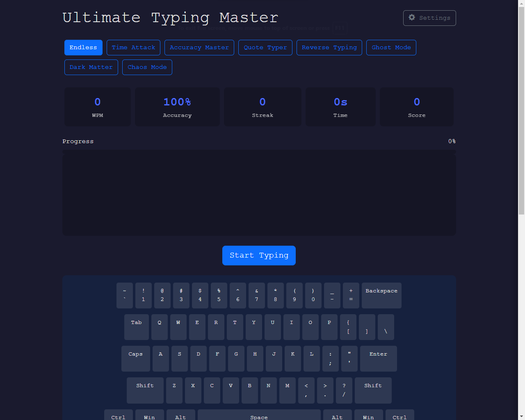Click the Streak stat card
The image size is (525, 420).
pyautogui.click(x=262, y=107)
